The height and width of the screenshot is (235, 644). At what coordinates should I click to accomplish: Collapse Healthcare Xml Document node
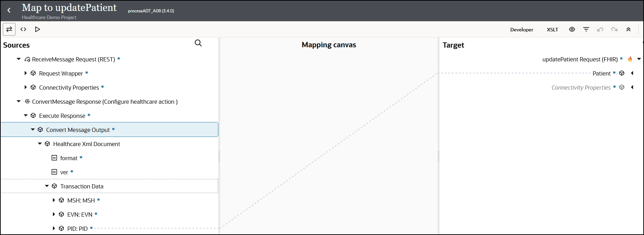40,144
